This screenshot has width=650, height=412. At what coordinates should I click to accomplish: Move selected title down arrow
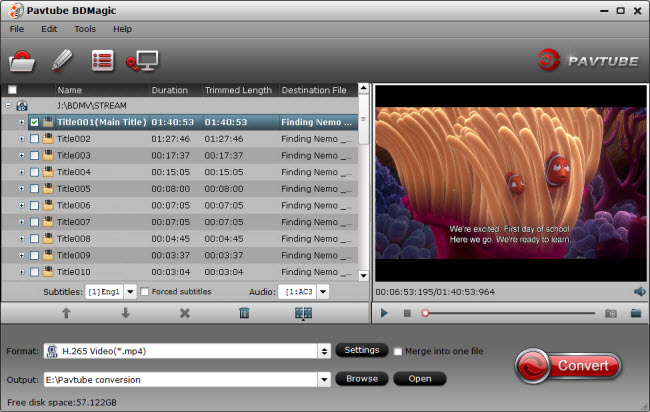tap(125, 313)
